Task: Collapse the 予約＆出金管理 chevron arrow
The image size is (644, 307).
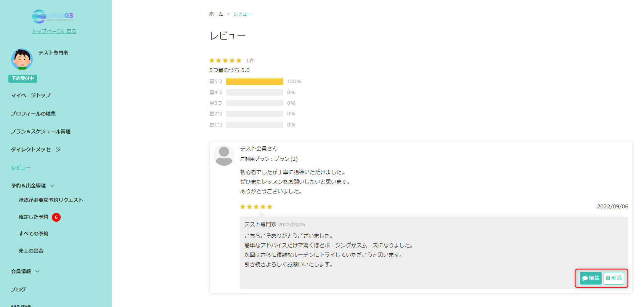Action: [53, 185]
